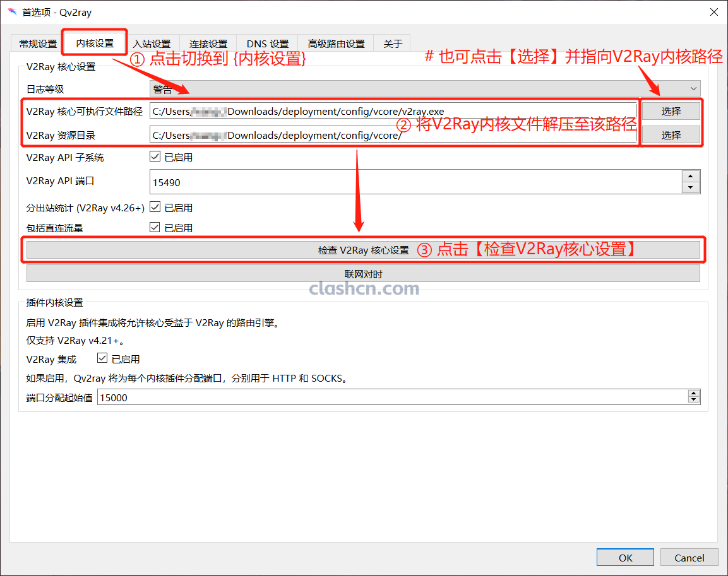
Task: Toggle 分出站统计 checkbox
Action: 155,207
